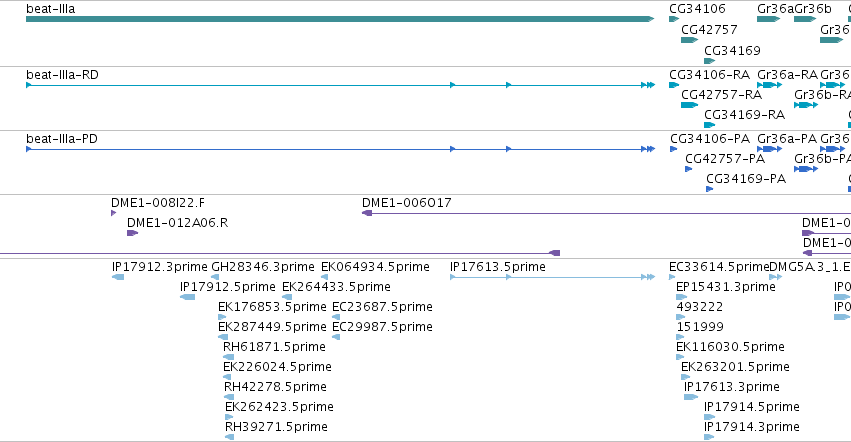851x442 pixels.
Task: Select CG34106-PA protein label
Action: (x=710, y=138)
